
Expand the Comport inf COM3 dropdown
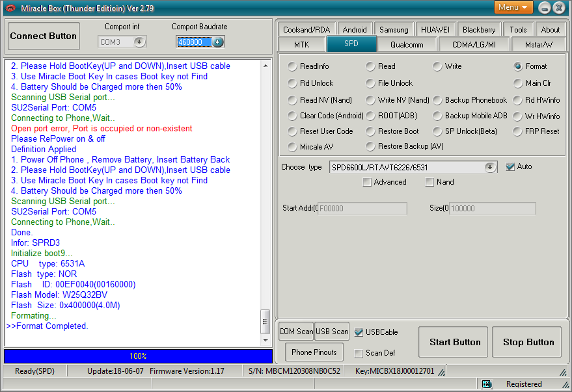(x=139, y=42)
